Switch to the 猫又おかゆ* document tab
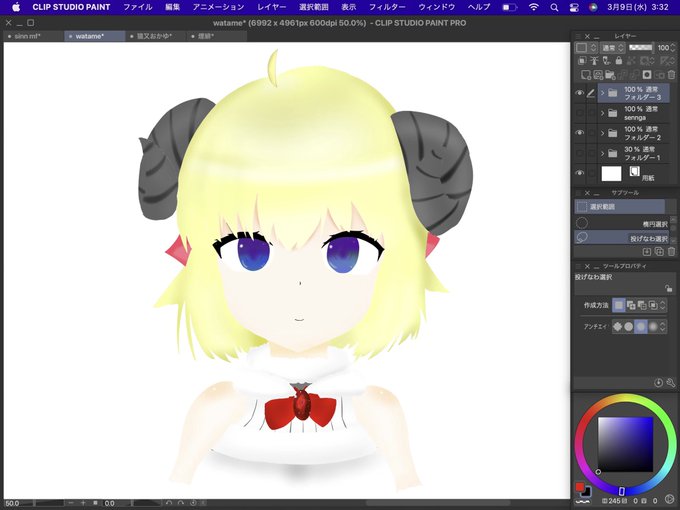 pos(154,36)
